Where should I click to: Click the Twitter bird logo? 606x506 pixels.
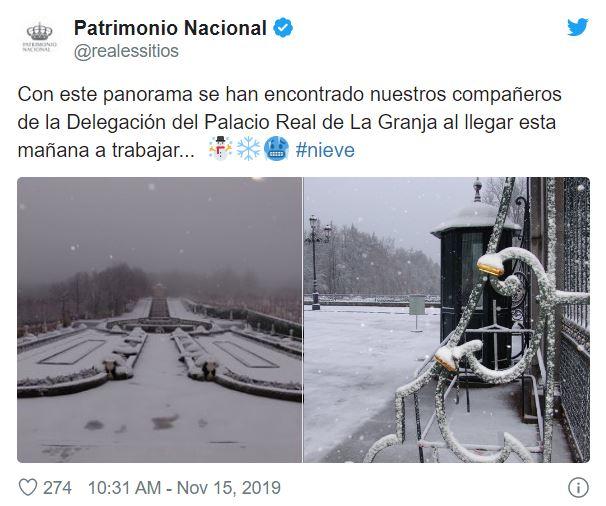[x=577, y=27]
